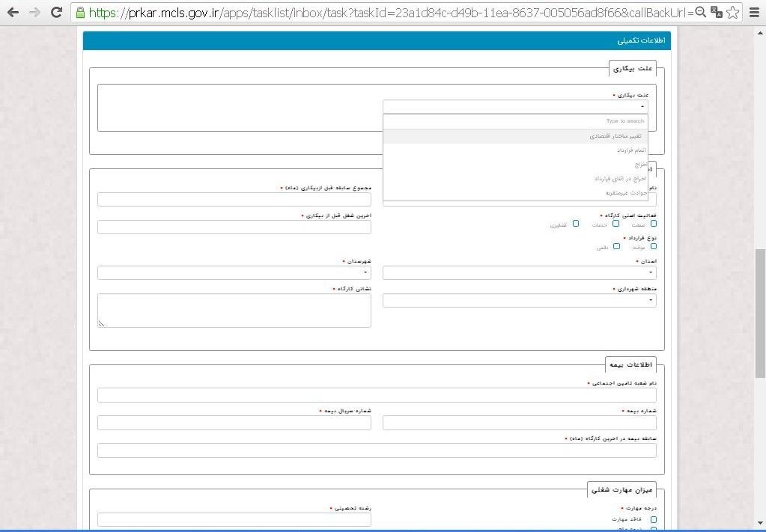Click the 'نام شعبه تامین اجتماعی' input field
The height and width of the screenshot is (532, 766).
coord(377,395)
